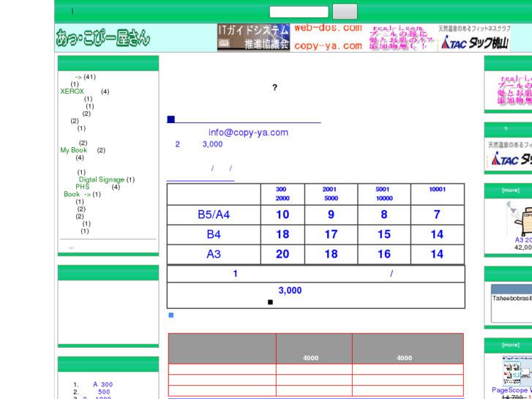Click the pink real-i.com banner in the header
532x399 pixels.
click(x=402, y=37)
